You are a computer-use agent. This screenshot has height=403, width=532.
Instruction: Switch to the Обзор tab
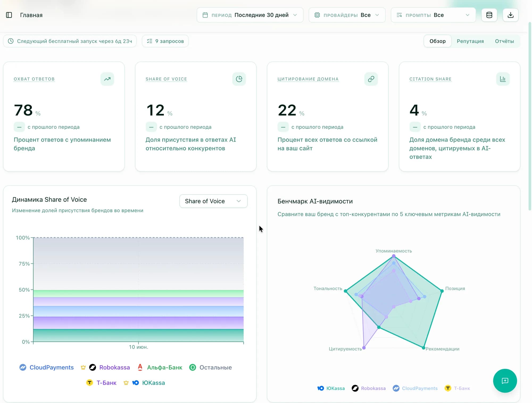click(437, 41)
